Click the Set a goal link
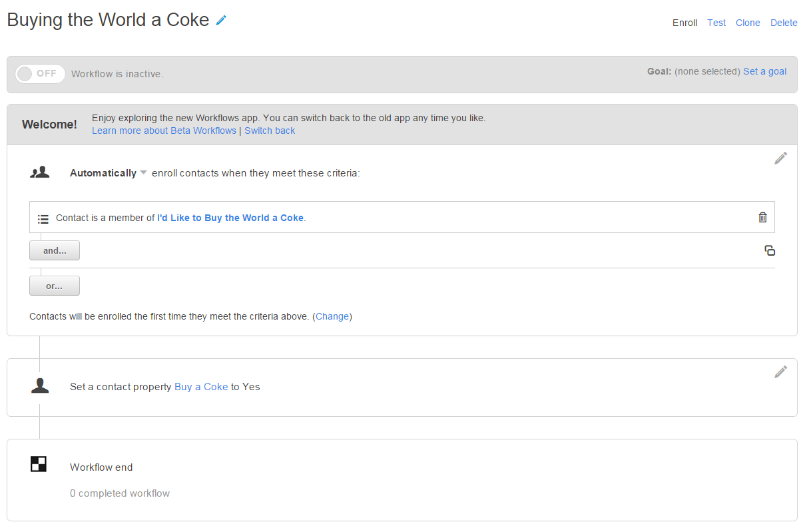This screenshot has height=532, width=809. point(764,71)
